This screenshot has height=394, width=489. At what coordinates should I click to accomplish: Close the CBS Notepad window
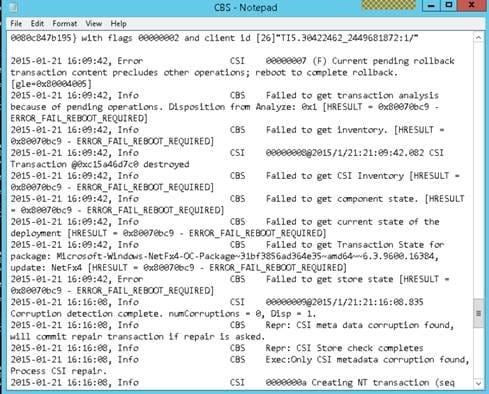click(472, 6)
